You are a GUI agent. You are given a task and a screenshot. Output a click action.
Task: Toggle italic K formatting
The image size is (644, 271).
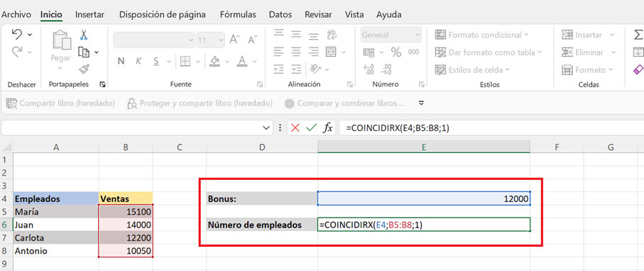coord(138,61)
